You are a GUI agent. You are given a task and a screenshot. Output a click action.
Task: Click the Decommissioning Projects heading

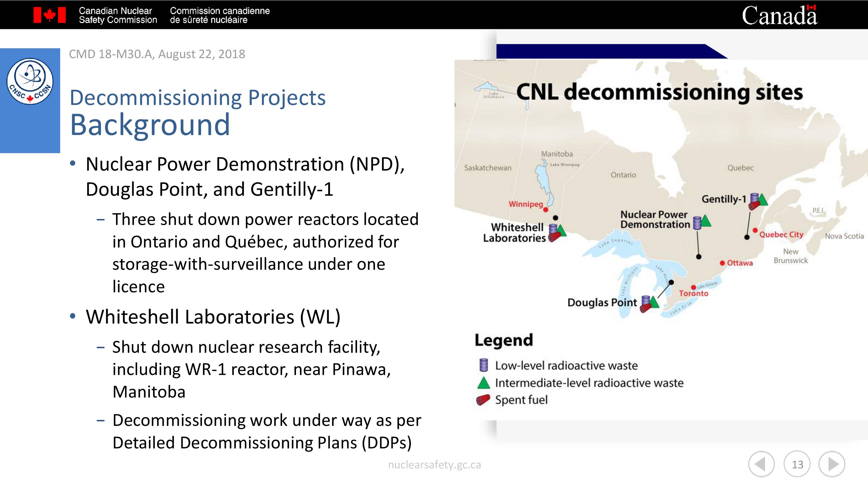(197, 98)
